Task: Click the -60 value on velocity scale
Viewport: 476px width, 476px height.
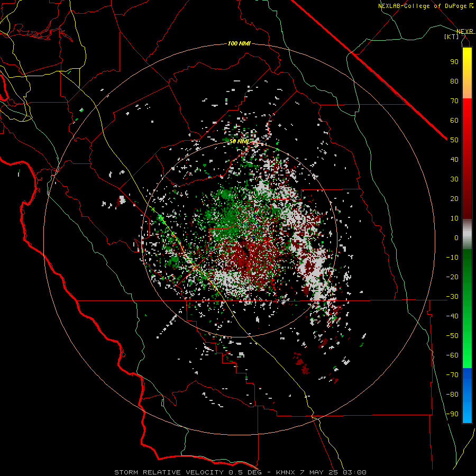Action: point(452,355)
